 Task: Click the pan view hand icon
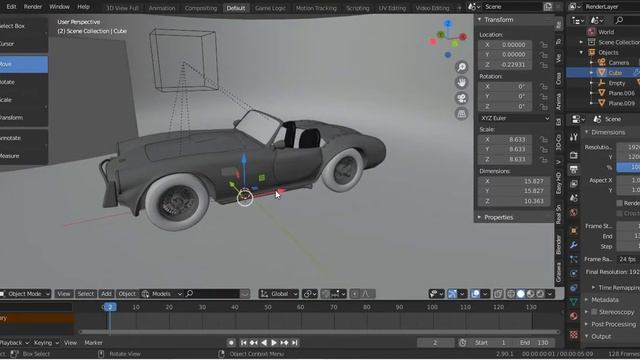(461, 82)
